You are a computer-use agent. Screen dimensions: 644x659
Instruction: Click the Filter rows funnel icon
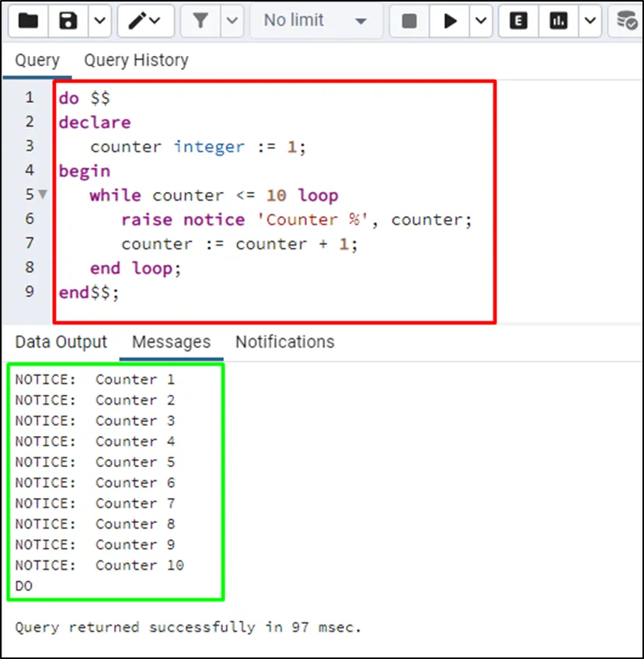(200, 21)
